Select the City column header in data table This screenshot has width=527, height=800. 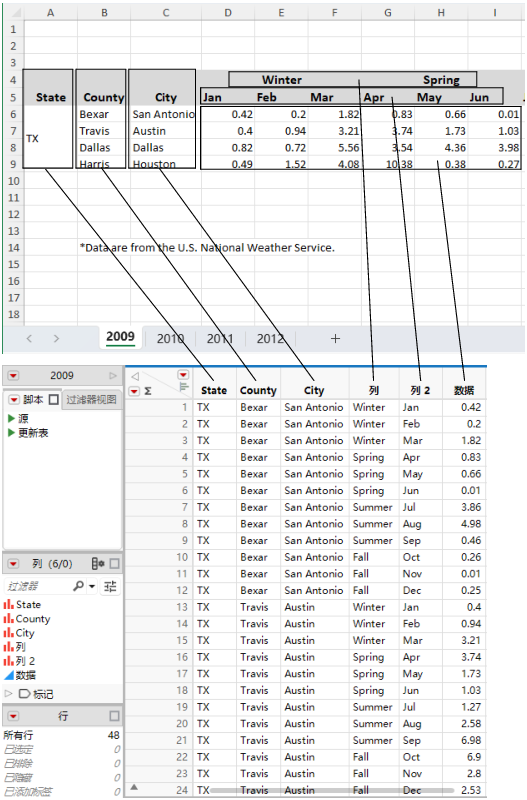(314, 390)
